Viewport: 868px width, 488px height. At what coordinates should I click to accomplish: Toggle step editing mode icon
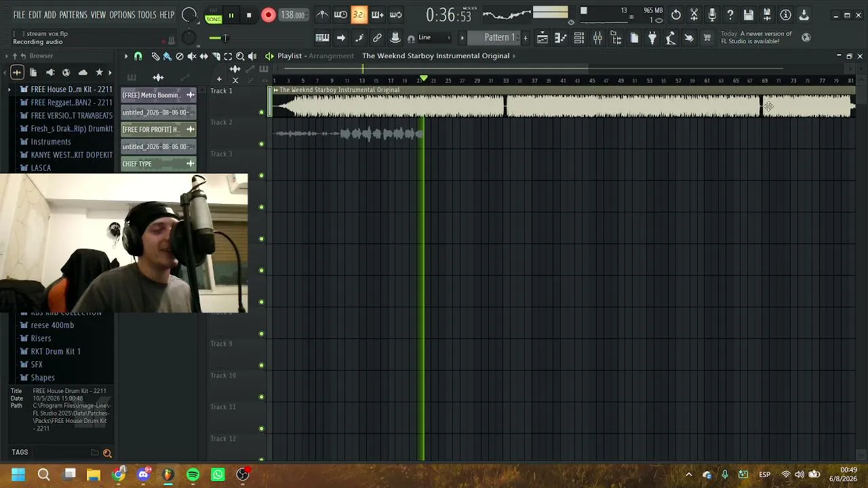(x=359, y=38)
